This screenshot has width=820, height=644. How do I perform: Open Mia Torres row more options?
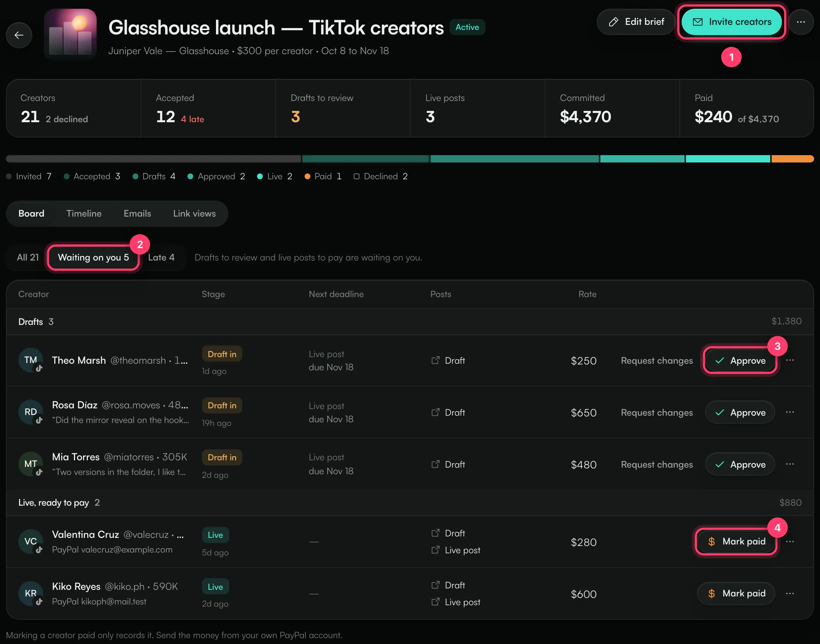(x=790, y=464)
